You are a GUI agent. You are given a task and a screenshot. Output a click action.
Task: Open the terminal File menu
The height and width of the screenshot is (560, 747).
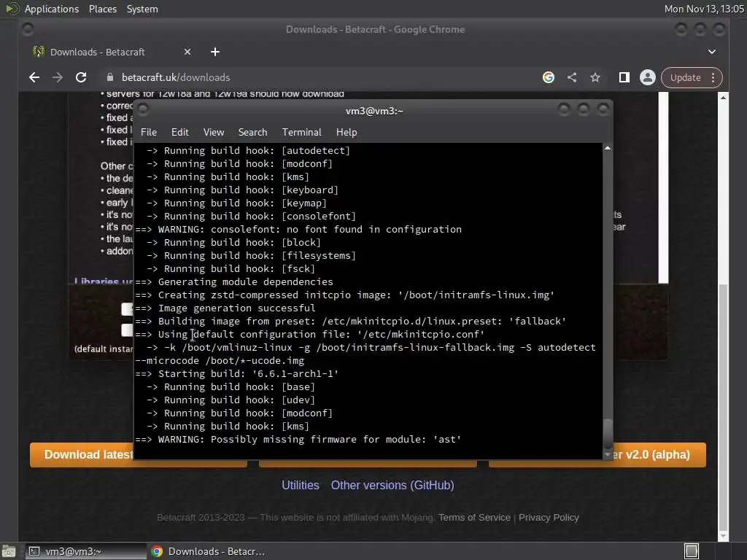pyautogui.click(x=149, y=133)
